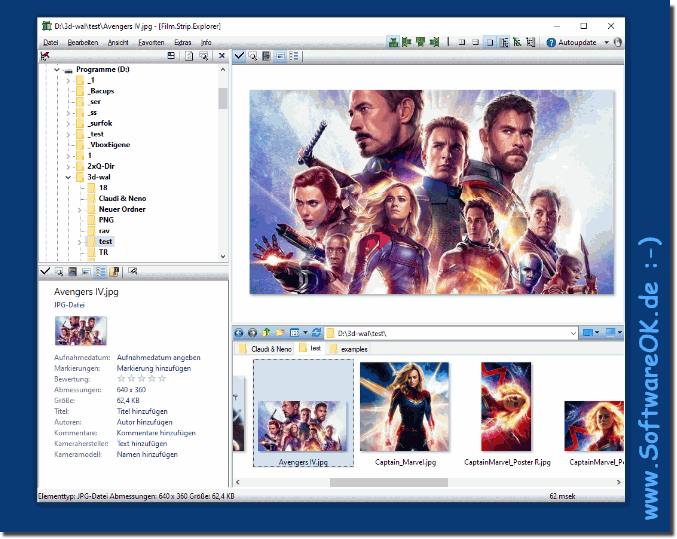
Task: Click the third green filmstrip layout icon
Action: 421,42
